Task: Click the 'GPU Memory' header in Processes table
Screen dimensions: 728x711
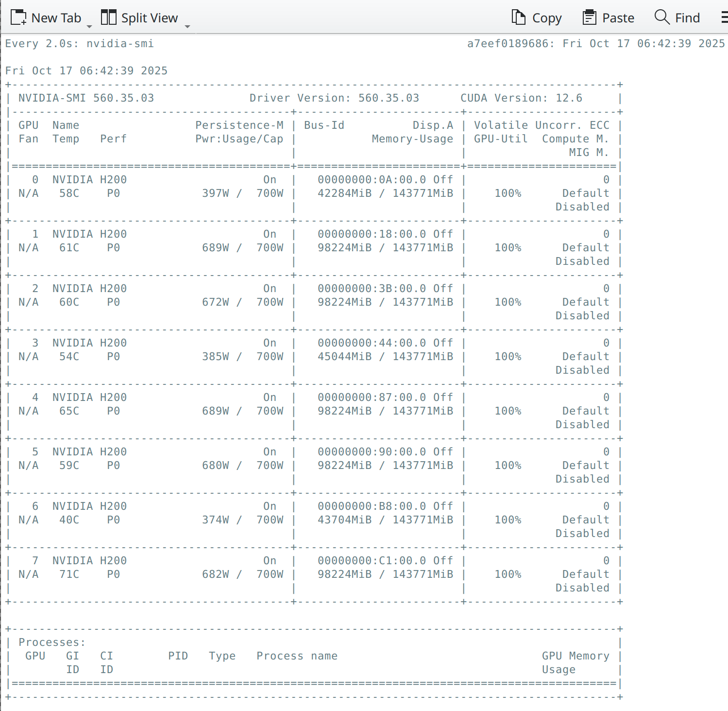Action: pos(576,656)
